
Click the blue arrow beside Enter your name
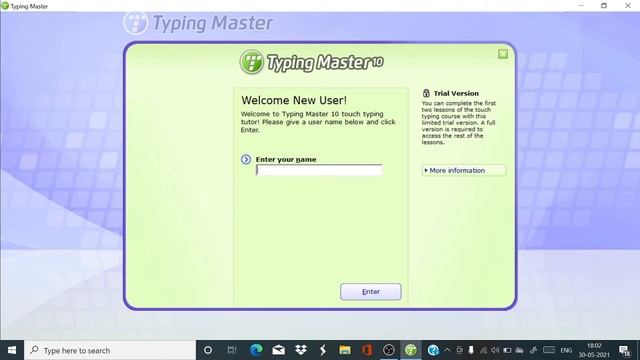[246, 159]
